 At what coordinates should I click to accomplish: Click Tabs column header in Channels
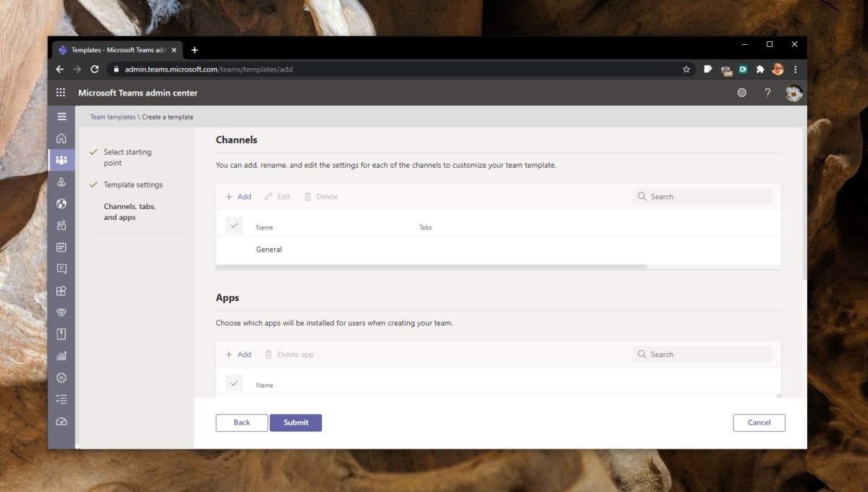point(425,227)
